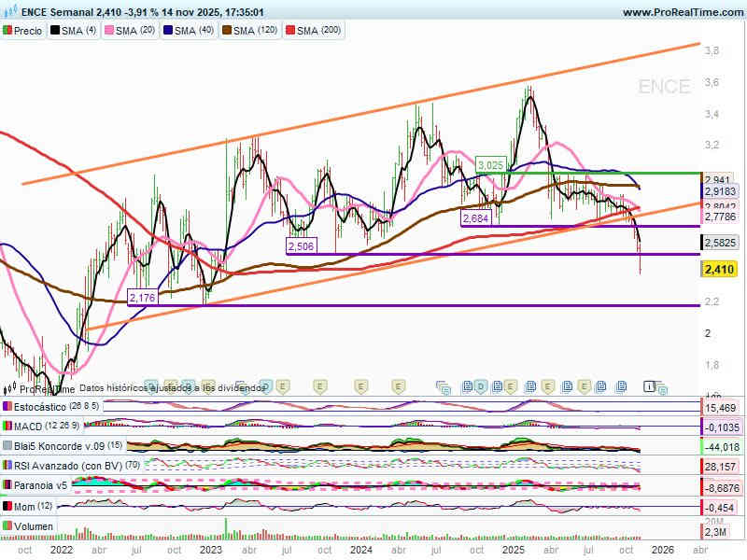
Task: Click the Estocástico indicator panel icon
Action: pos(8,408)
